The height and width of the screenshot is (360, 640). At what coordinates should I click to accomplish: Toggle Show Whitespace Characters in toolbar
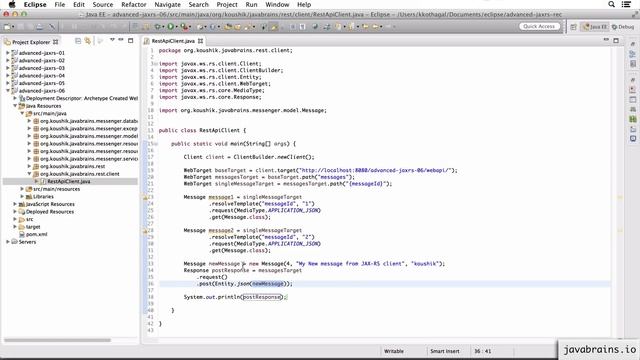tap(302, 27)
